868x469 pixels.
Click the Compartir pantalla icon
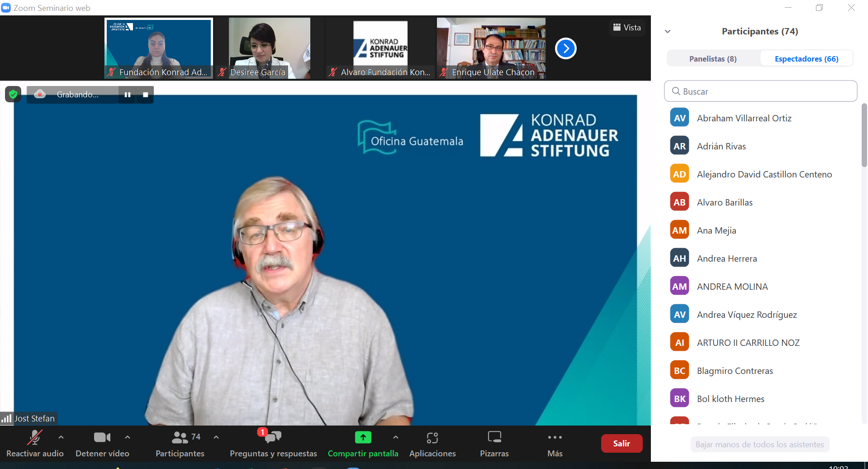pyautogui.click(x=363, y=437)
